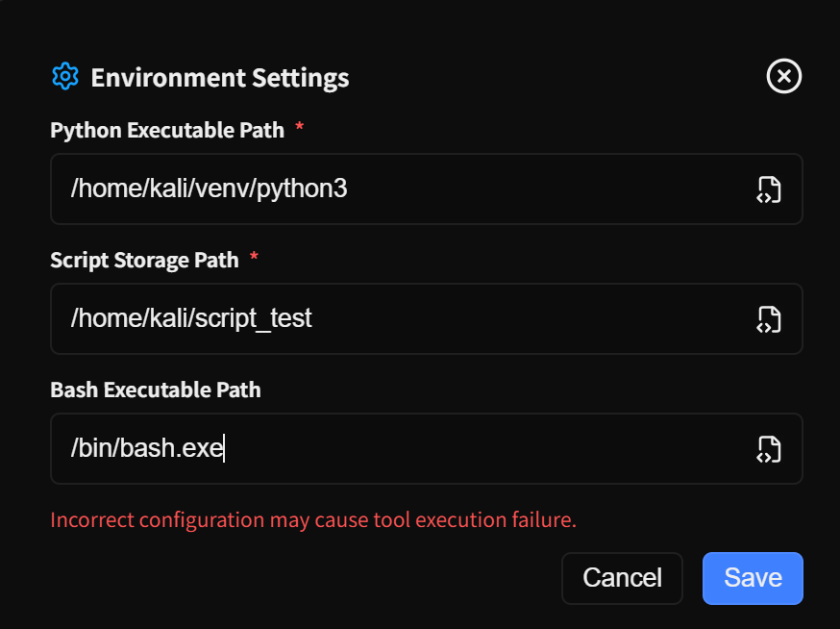Click the required asterisk after Script Storage Path
Image resolution: width=840 pixels, height=629 pixels.
tap(254, 258)
